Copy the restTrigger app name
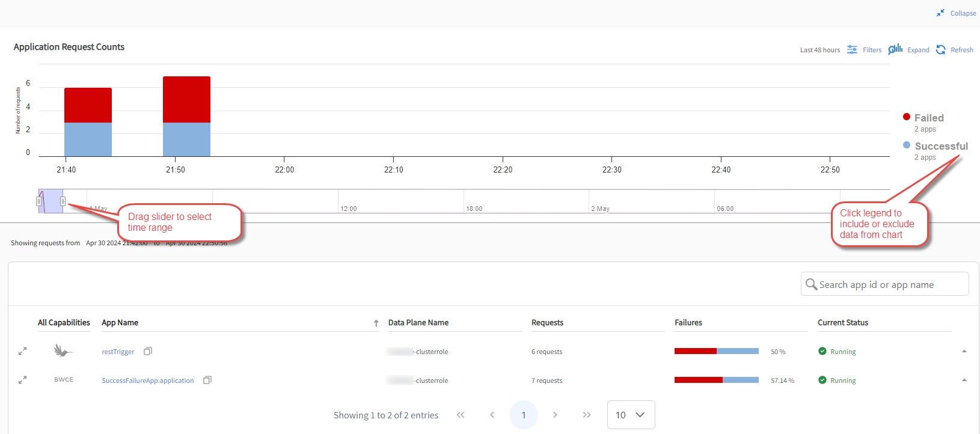The image size is (980, 434). (148, 351)
